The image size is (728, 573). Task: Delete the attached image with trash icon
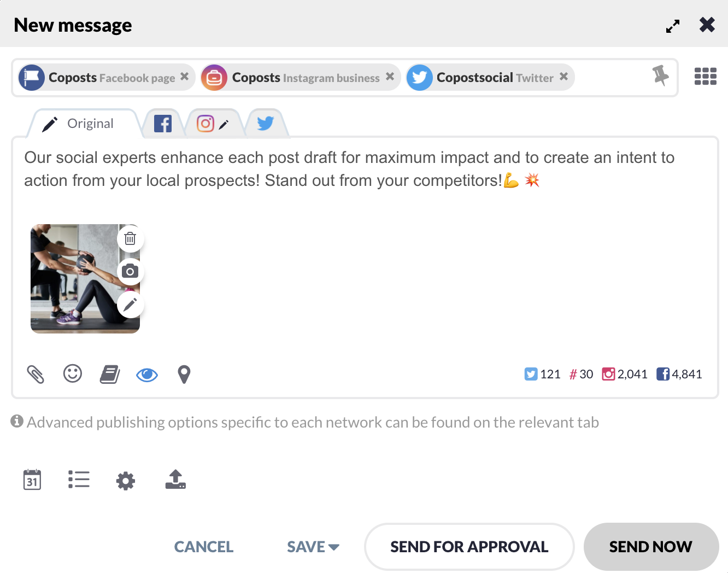click(x=130, y=238)
